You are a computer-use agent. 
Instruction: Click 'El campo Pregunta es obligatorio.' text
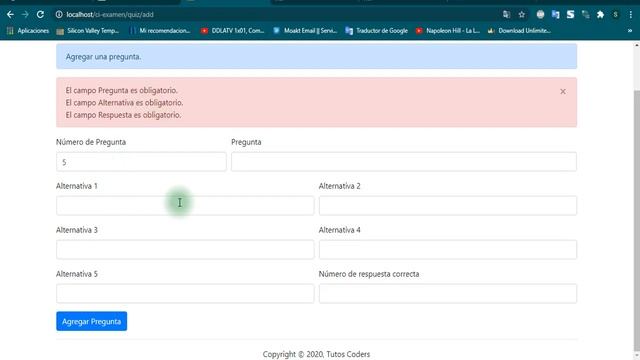coord(122,90)
